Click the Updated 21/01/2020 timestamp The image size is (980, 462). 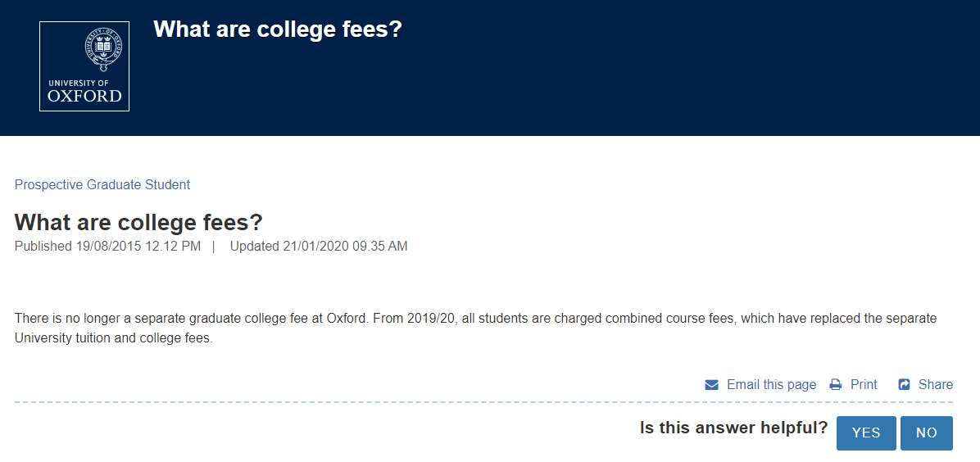tap(319, 247)
